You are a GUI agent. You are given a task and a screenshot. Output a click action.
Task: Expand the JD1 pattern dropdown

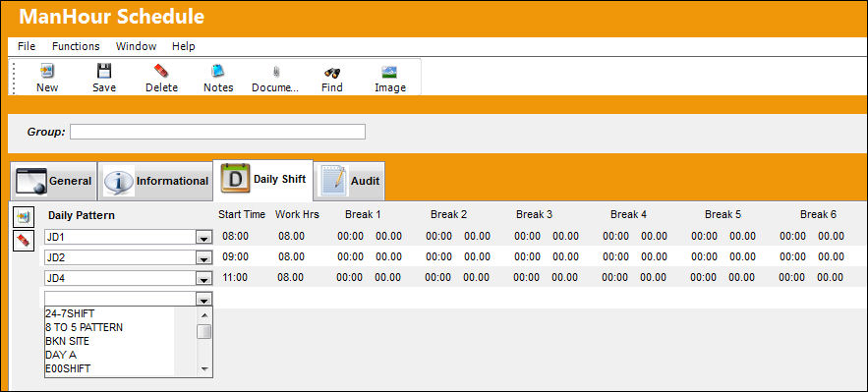point(204,238)
